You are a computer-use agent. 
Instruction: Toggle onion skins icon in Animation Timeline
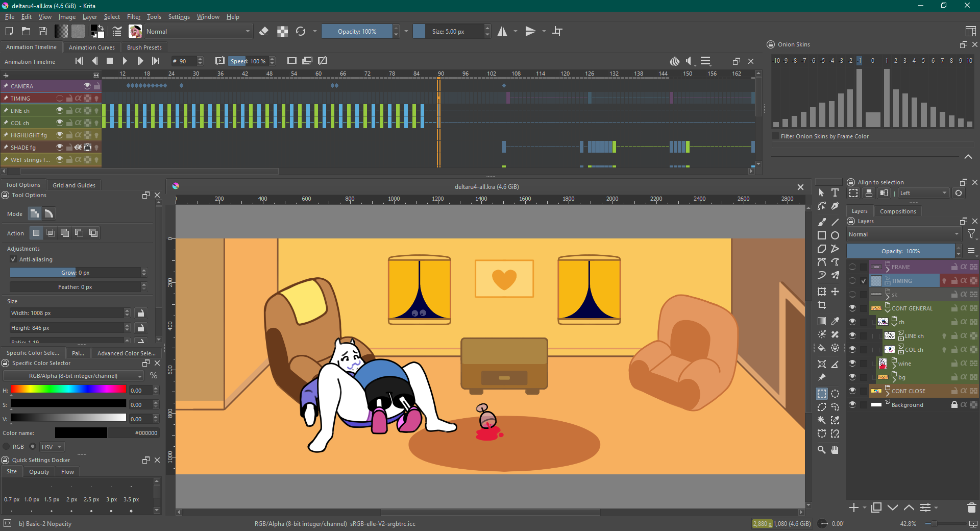[675, 61]
